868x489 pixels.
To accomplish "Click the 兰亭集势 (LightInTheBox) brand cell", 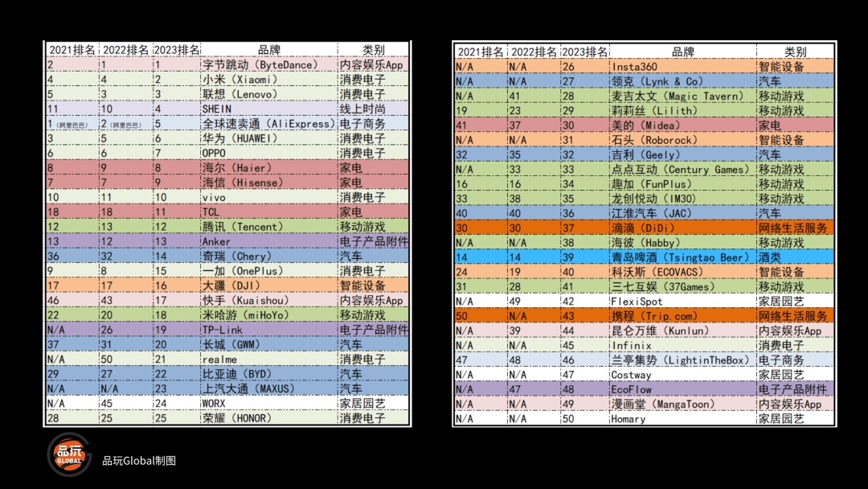I will pyautogui.click(x=682, y=360).
